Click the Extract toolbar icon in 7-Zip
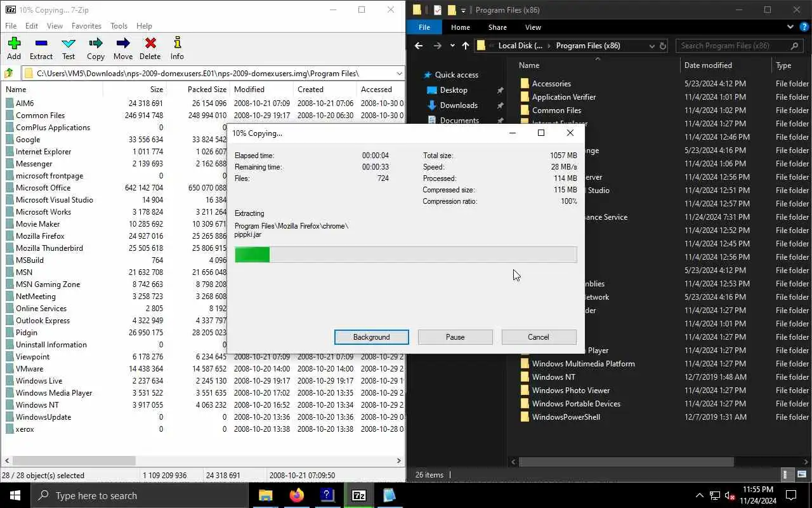812x508 pixels. pos(41,43)
